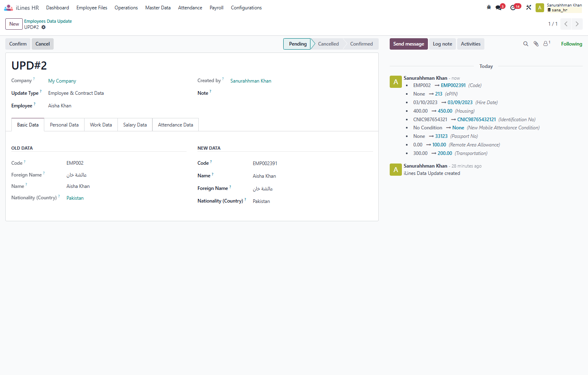Click log value 100.00 Remote Area Allowance
The width and height of the screenshot is (588, 375).
point(439,145)
